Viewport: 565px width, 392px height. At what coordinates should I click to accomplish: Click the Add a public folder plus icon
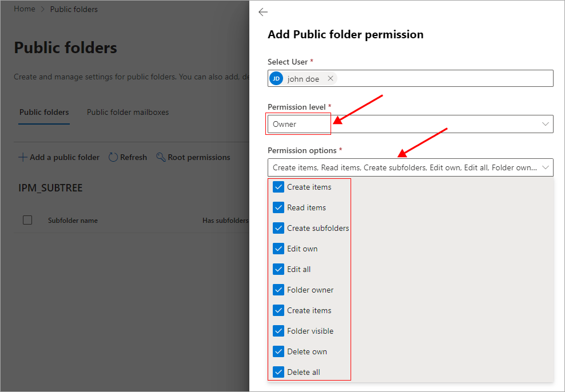coord(23,157)
